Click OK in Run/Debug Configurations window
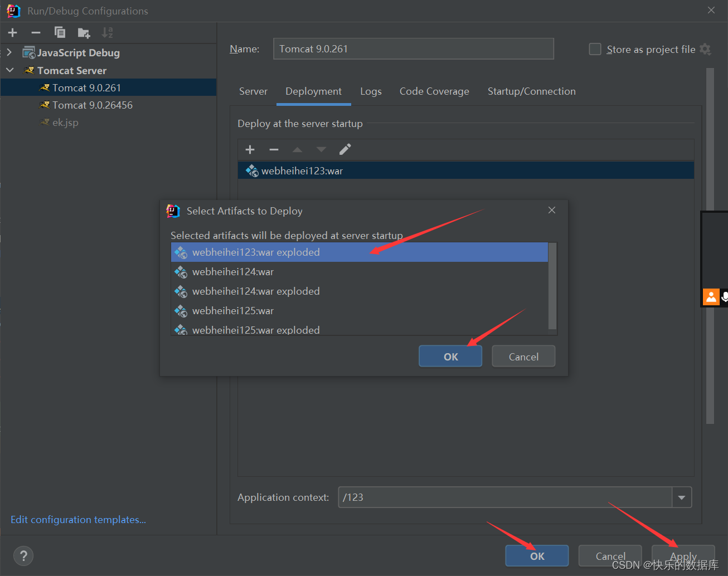The width and height of the screenshot is (728, 576). 537,556
